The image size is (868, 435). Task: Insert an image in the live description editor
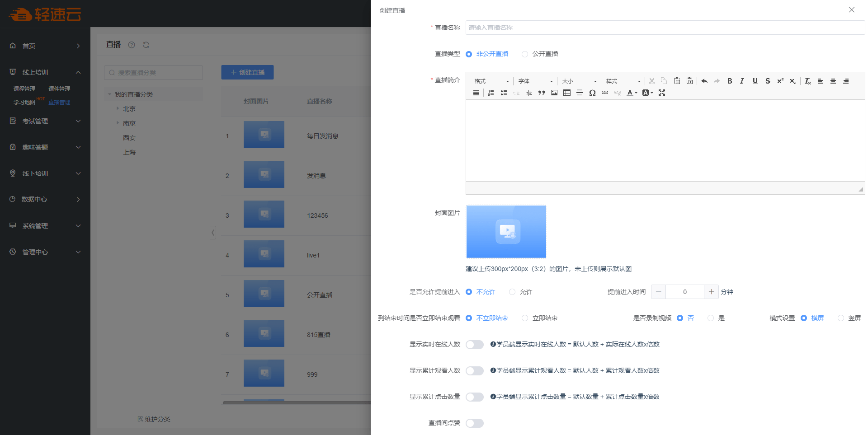(x=554, y=93)
